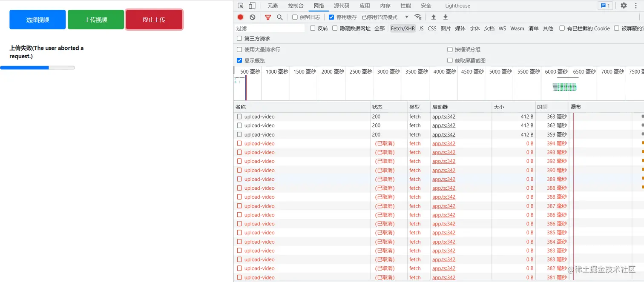Enable the 保留日志 checkbox
644x282 pixels.
tap(294, 17)
